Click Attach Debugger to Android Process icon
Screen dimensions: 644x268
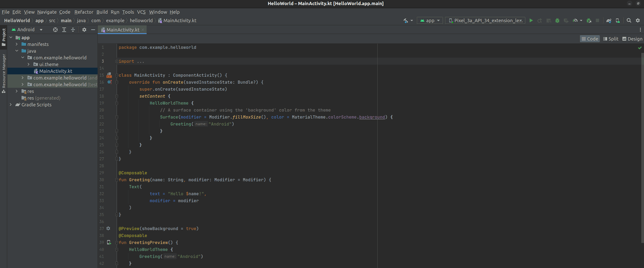(589, 20)
